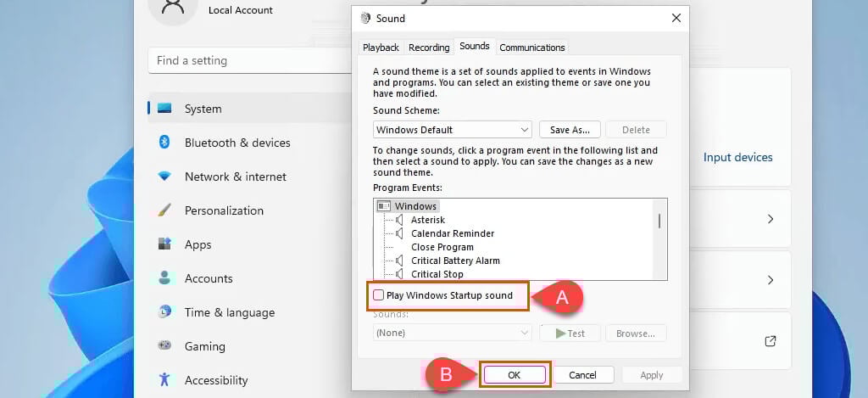The height and width of the screenshot is (398, 868).
Task: Click Save As... for sound scheme
Action: pos(570,130)
